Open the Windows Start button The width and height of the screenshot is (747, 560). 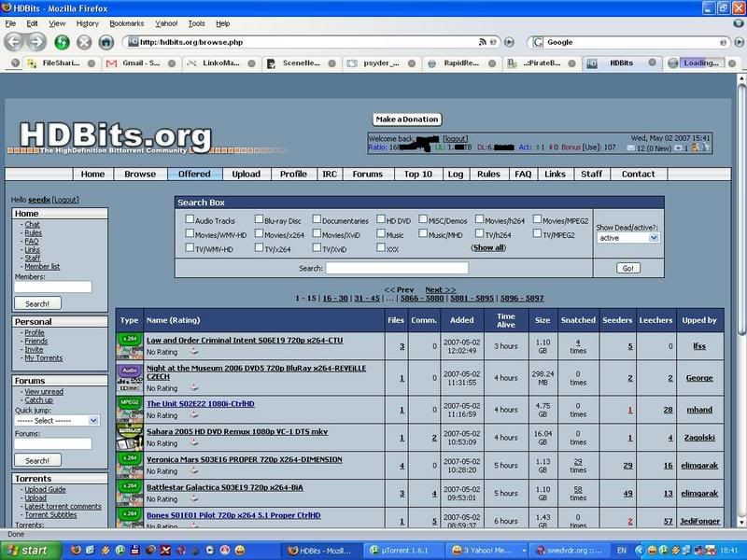tap(30, 551)
